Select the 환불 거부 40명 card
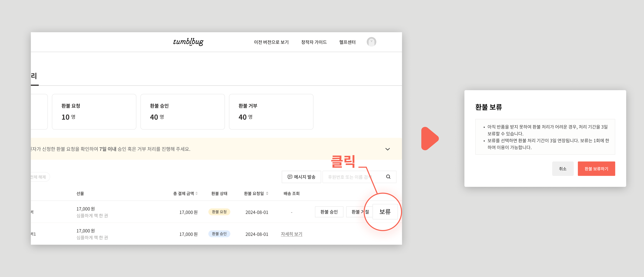Viewport: 644px width, 277px height. (271, 112)
